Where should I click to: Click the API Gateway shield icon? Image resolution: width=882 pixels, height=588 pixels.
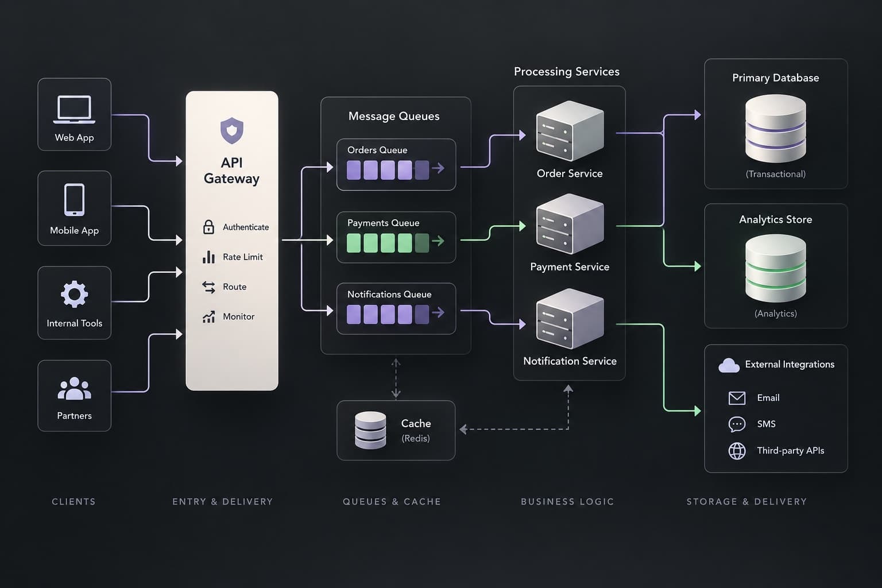click(232, 131)
